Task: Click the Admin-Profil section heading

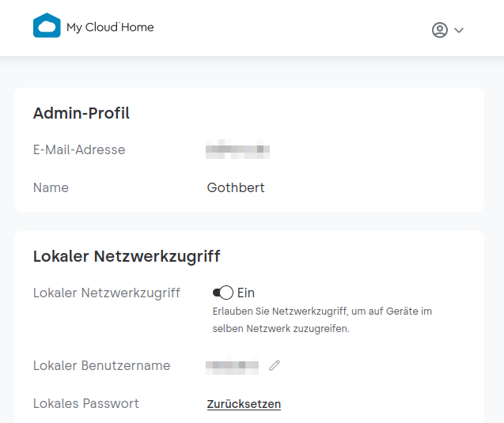Action: [x=81, y=113]
